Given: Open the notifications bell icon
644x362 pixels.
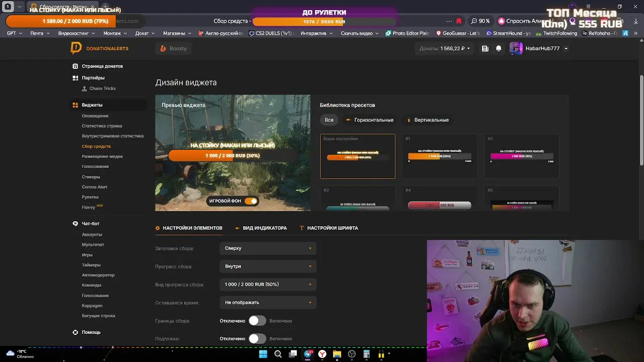Looking at the screenshot, I should pos(499,49).
